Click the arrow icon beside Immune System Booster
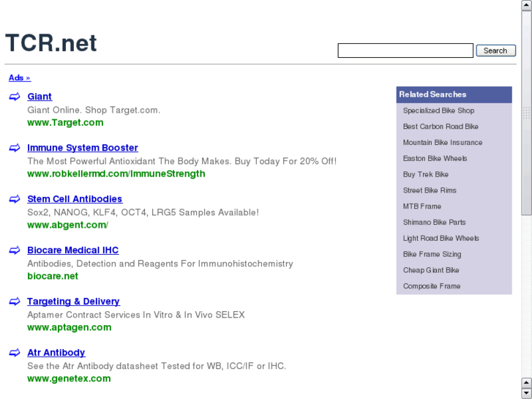The width and height of the screenshot is (532, 399). pyautogui.click(x=15, y=148)
